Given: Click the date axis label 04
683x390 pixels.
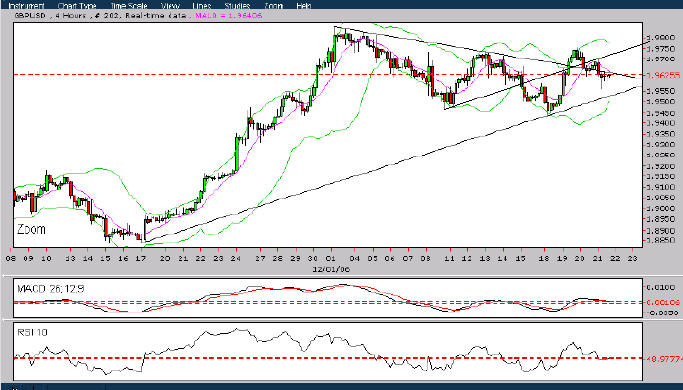Looking at the screenshot, I should click(355, 258).
